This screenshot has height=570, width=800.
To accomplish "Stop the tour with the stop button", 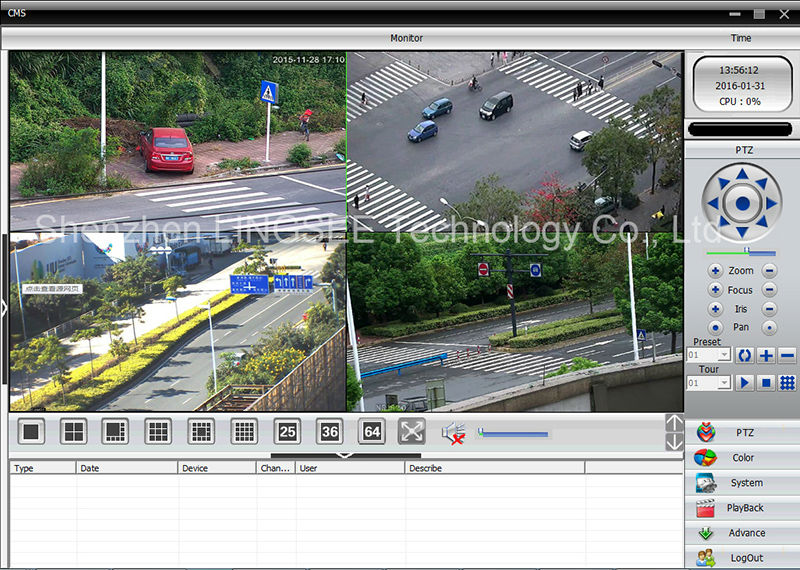I will (766, 383).
